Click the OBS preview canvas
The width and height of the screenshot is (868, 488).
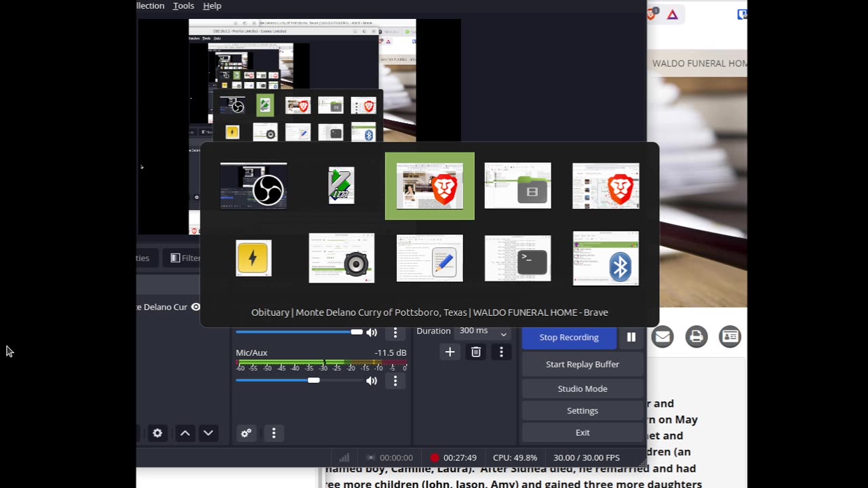click(x=299, y=127)
